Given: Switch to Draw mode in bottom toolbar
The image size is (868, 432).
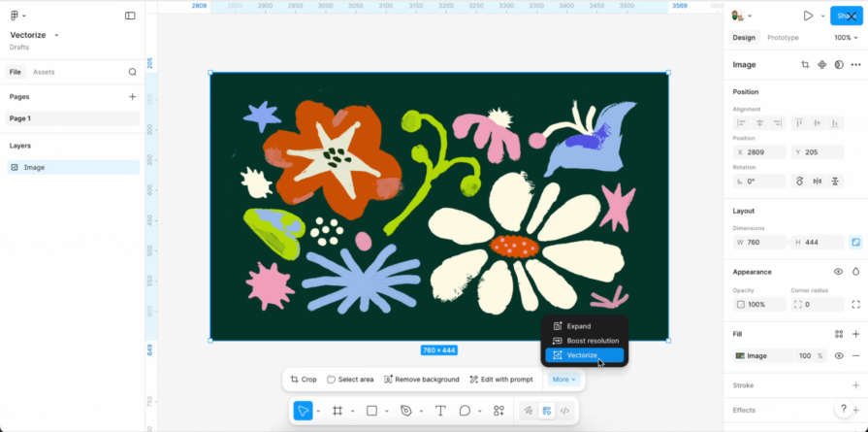Looking at the screenshot, I should [x=529, y=411].
